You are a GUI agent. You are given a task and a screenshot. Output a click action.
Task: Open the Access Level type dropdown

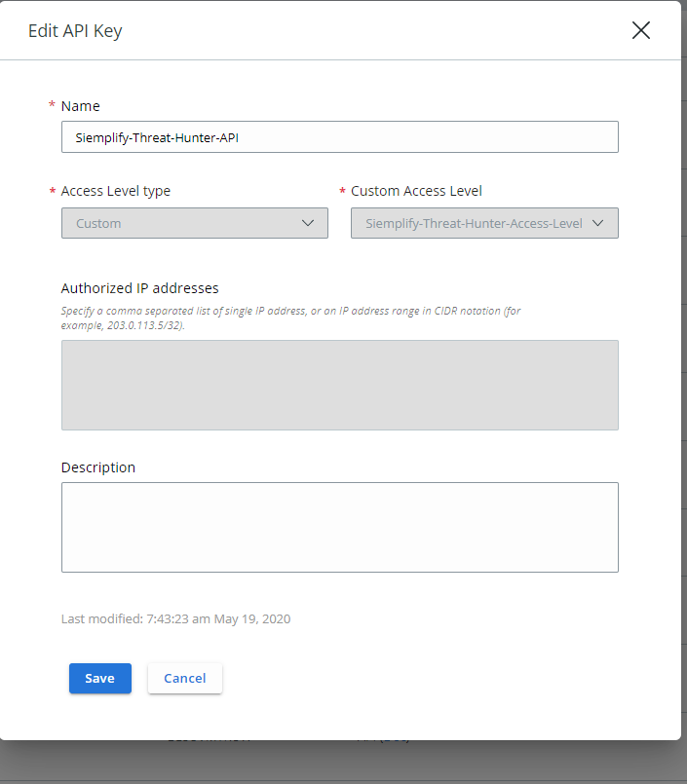(194, 223)
